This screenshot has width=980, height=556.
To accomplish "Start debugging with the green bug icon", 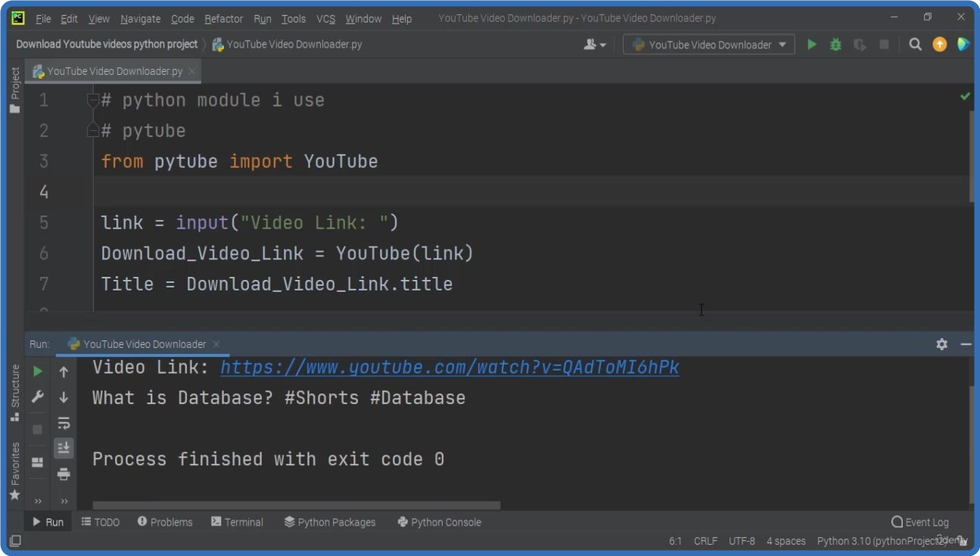I will (835, 45).
